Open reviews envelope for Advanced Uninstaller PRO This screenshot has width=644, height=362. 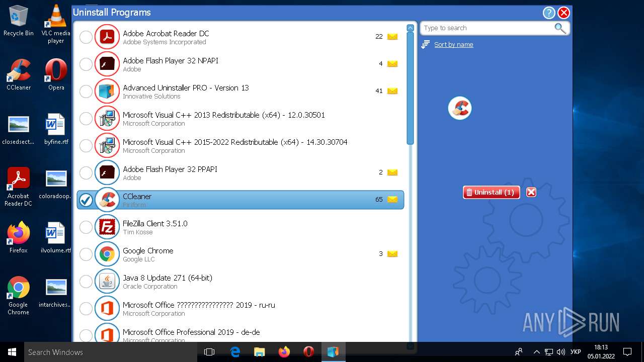[x=392, y=91]
